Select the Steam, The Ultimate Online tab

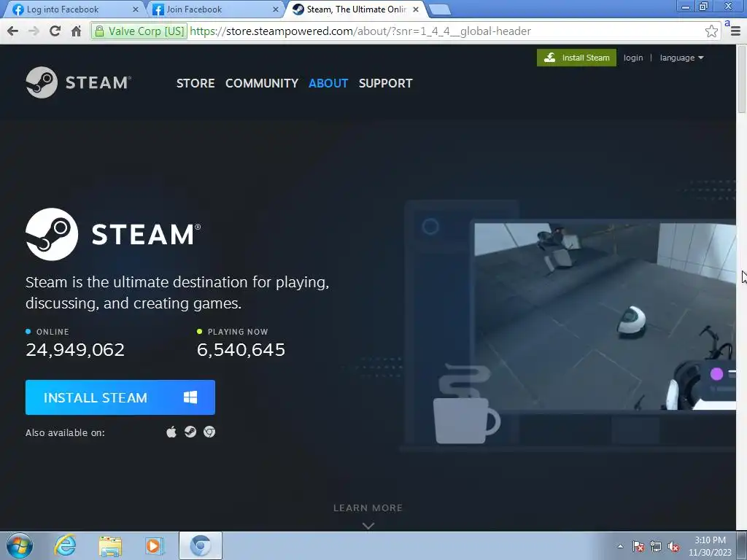pyautogui.click(x=354, y=9)
